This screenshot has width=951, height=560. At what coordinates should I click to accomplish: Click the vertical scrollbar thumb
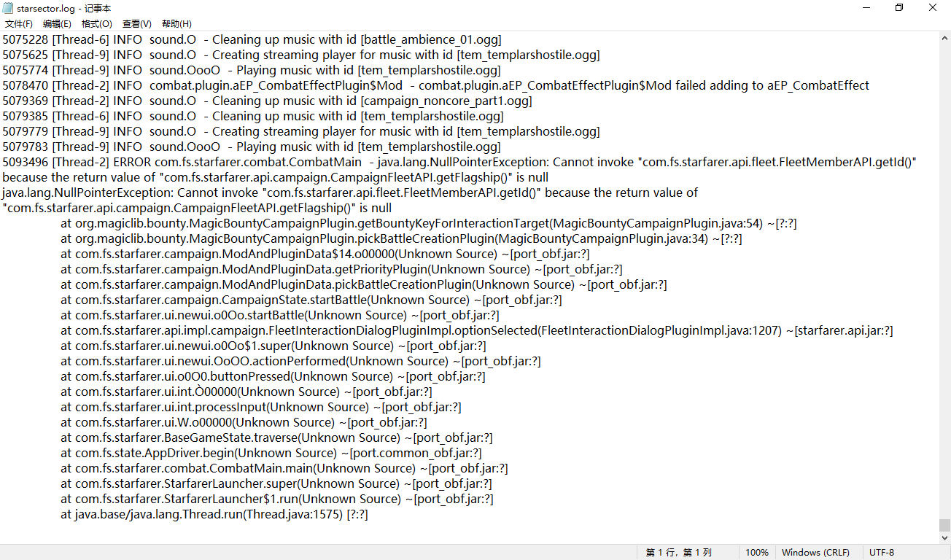coord(944,525)
